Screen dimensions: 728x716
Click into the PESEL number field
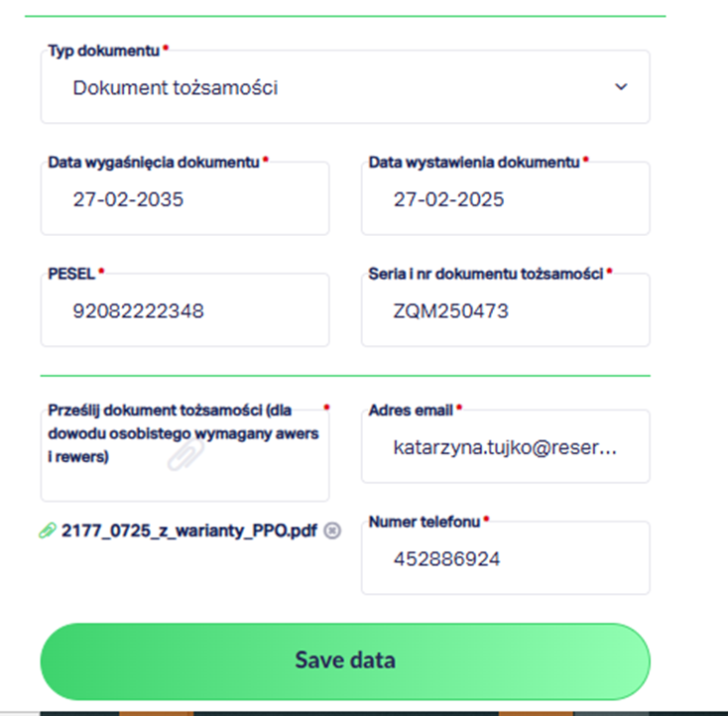[184, 311]
